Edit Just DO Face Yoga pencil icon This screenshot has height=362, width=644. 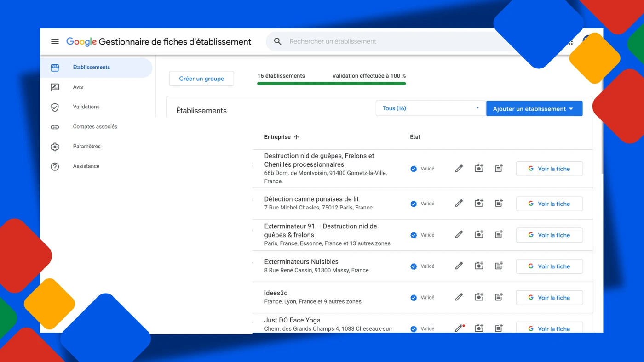[x=459, y=328]
